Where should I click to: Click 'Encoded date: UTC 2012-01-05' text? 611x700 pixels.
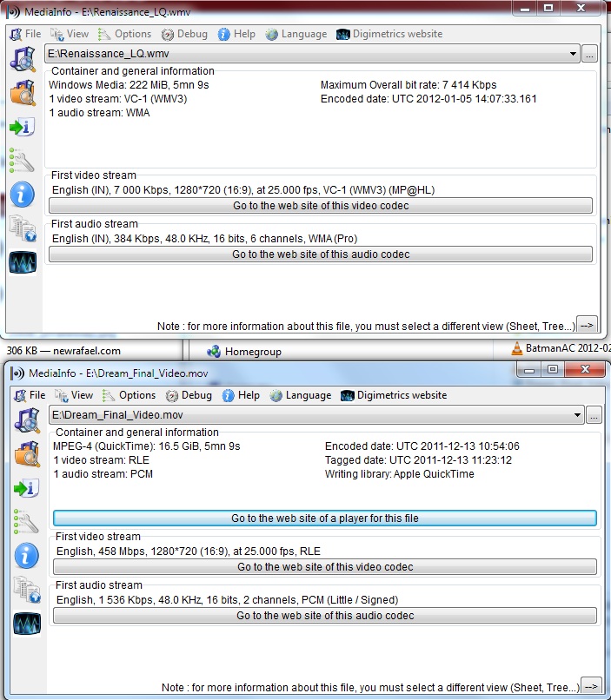pos(428,99)
